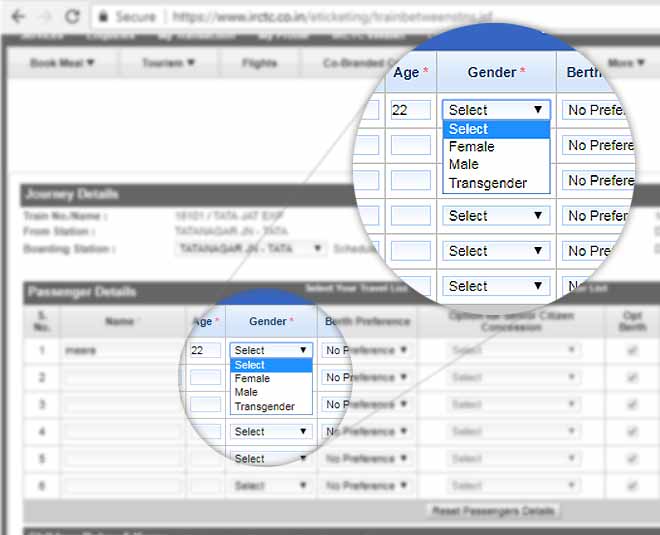Viewport: 660px width, 535px height.
Task: Click the Age field showing 22 in the passenger table
Action: coord(205,350)
